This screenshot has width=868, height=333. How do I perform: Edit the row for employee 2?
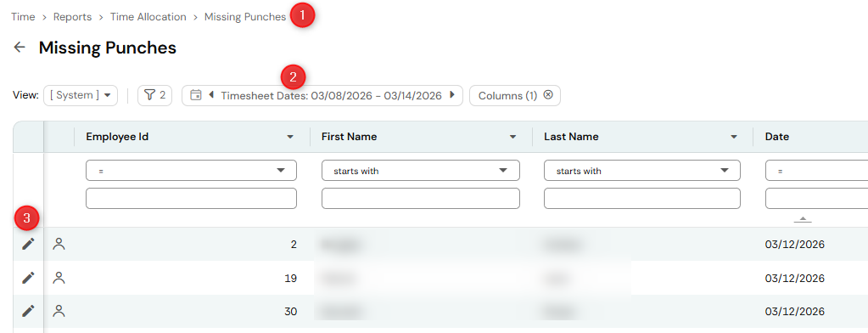tap(28, 244)
